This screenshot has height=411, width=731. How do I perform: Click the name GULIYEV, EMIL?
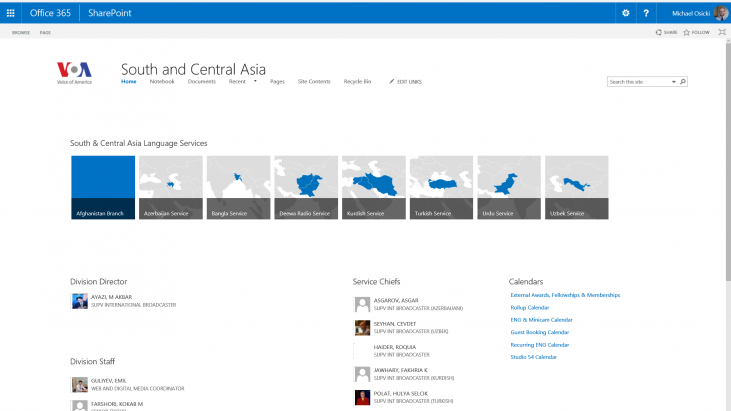(109, 381)
